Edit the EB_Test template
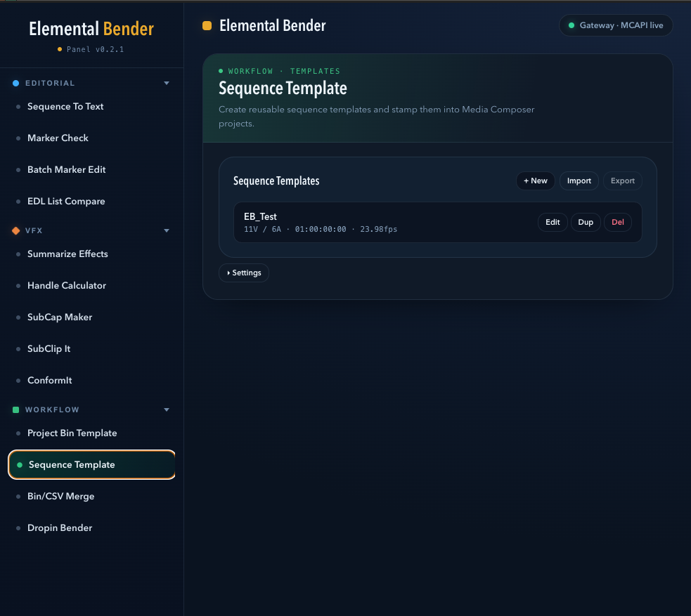 point(553,223)
